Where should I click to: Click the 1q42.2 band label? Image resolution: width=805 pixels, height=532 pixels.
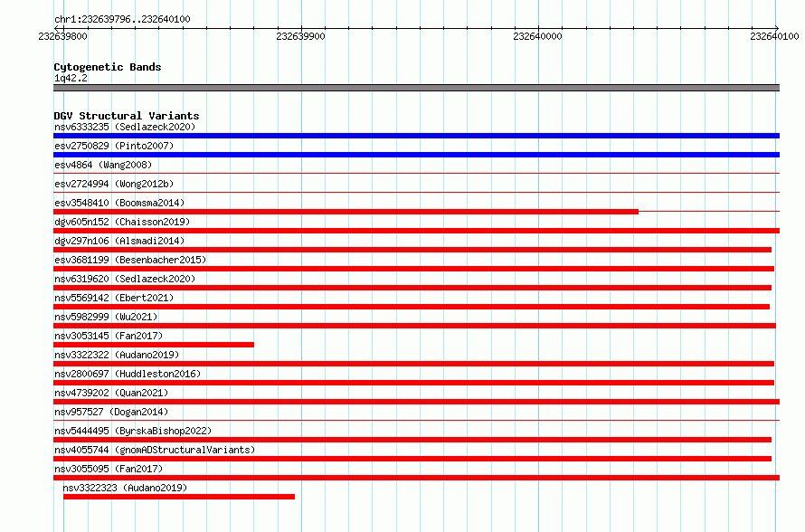pos(71,78)
